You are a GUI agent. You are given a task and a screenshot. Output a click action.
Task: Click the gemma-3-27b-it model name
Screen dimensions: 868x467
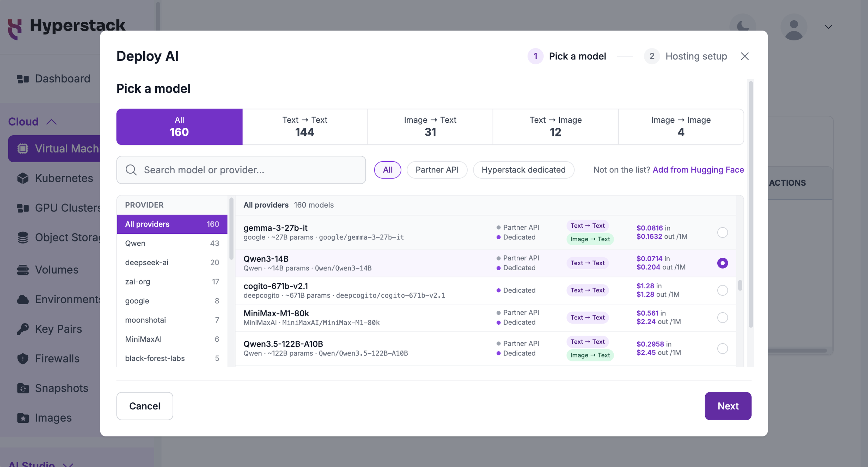pyautogui.click(x=275, y=228)
